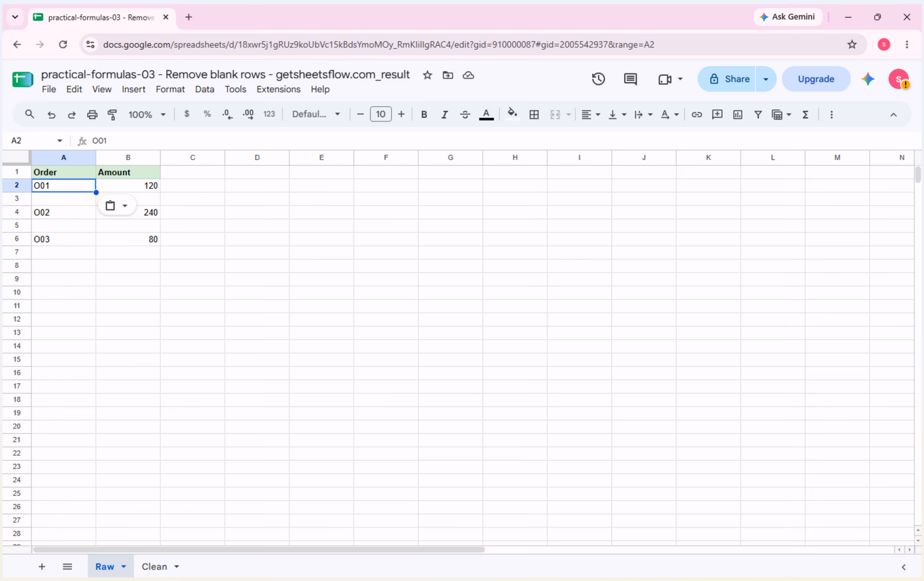Increase the font size
The width and height of the screenshot is (924, 581).
401,114
